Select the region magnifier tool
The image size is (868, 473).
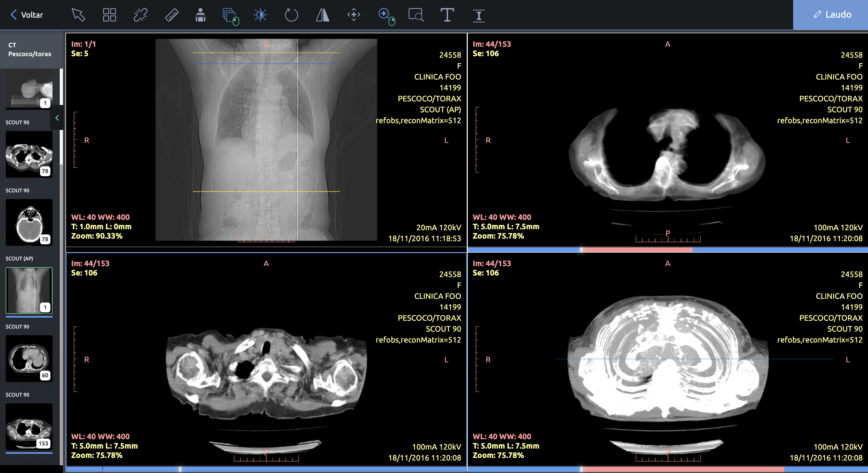click(416, 15)
